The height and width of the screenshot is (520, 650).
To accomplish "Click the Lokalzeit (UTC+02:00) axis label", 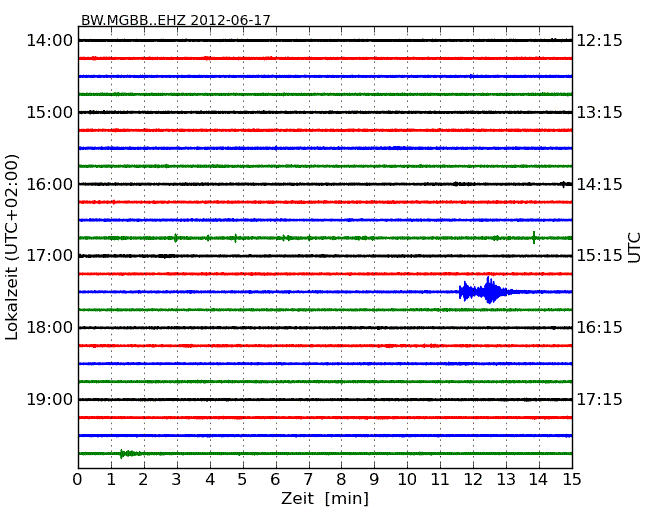I will pyautogui.click(x=12, y=247).
